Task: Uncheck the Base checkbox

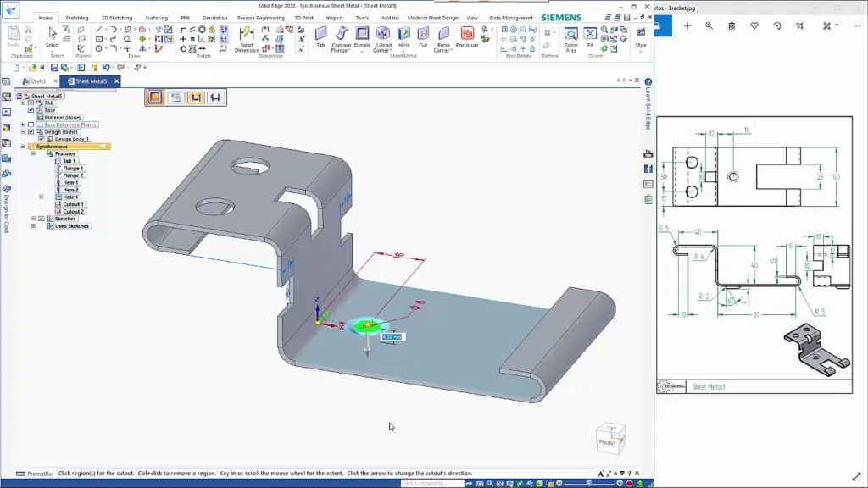Action: click(31, 110)
